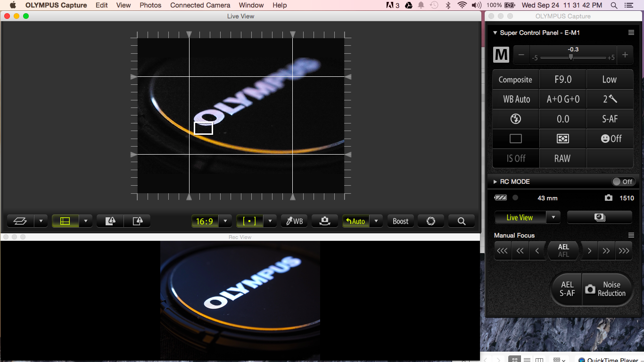Expand the RC MODE section triangle
The image size is (644, 362).
[x=495, y=182]
